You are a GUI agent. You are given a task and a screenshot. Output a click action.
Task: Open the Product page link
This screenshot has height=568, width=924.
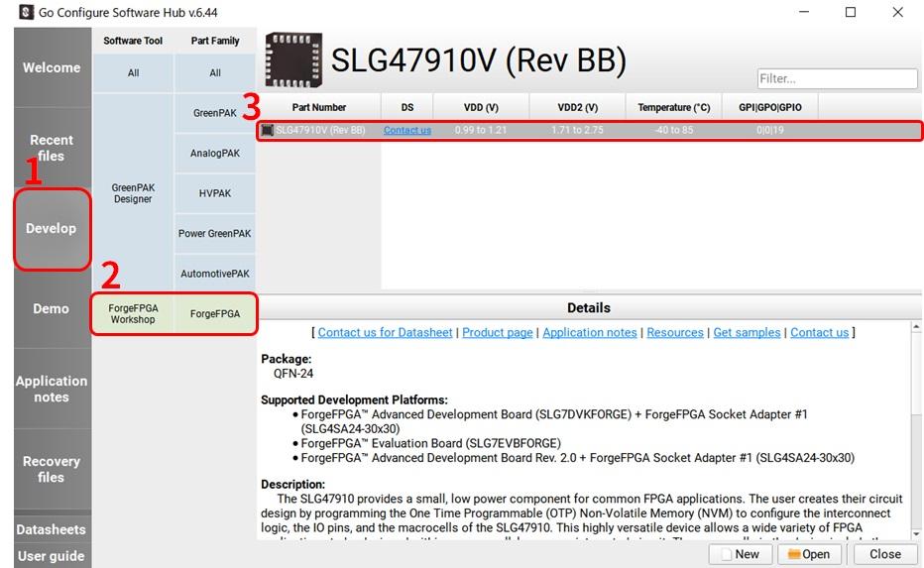[498, 332]
